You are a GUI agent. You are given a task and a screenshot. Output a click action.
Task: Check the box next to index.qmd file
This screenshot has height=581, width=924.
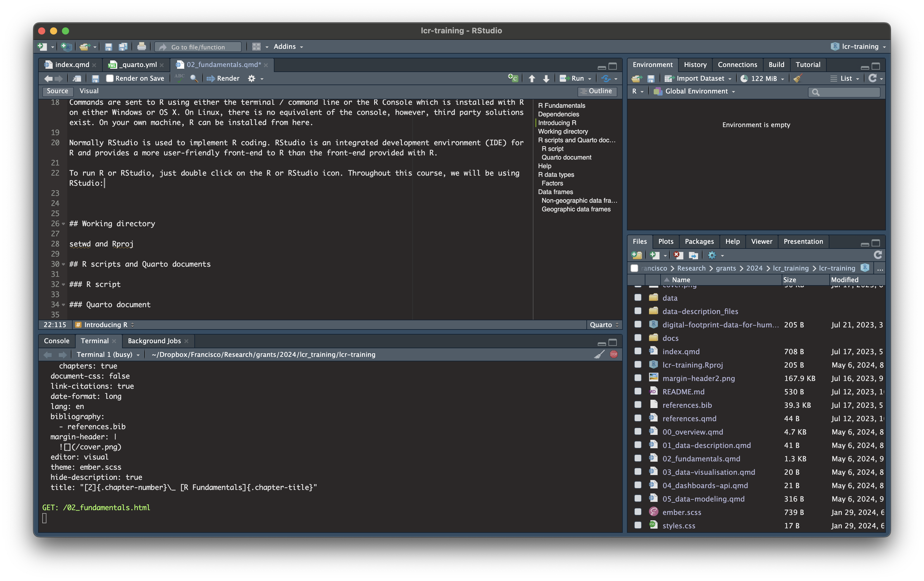pyautogui.click(x=638, y=351)
